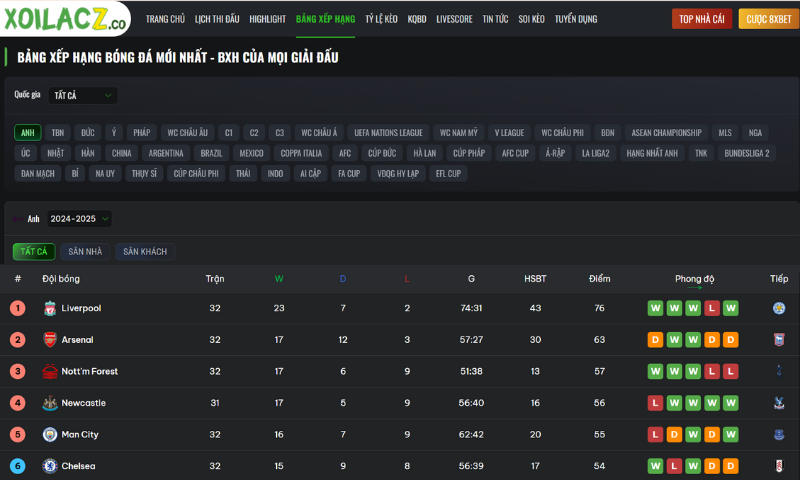Open KQBD menu item
Image resolution: width=800 pixels, height=480 pixels.
coord(417,19)
